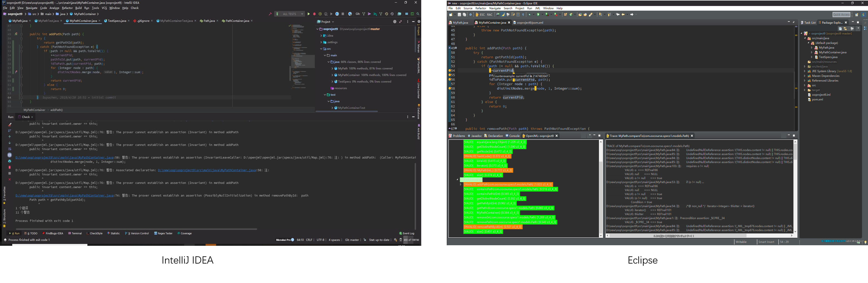Expand the INVALID addPath node in OpenJML view
Viewport: 868px width, 283px height.
pos(461,185)
